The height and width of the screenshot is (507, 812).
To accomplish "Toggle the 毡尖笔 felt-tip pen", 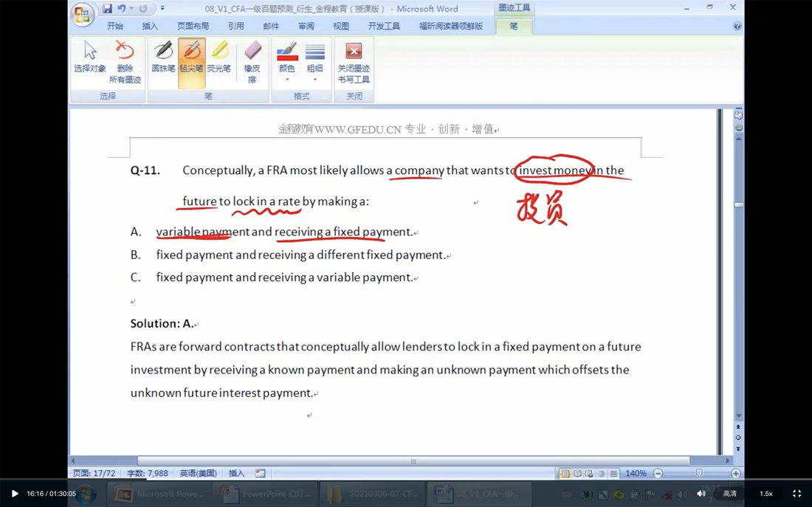I will 191,62.
